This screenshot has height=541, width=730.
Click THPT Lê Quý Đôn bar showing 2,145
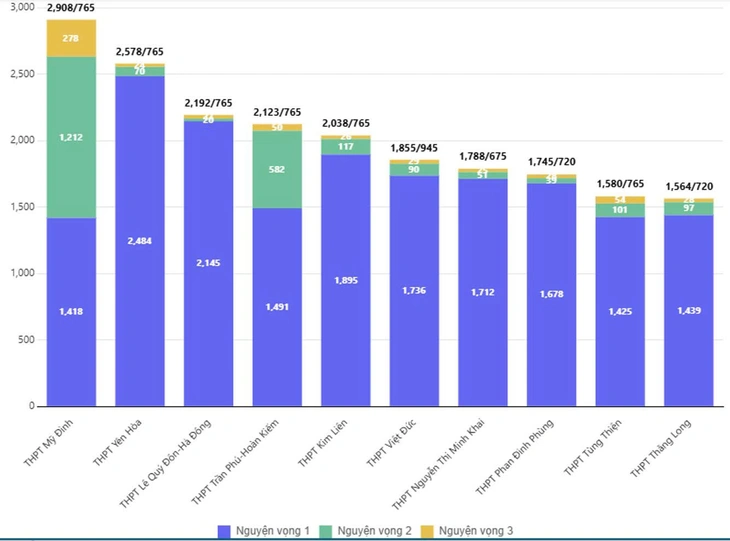tap(208, 264)
